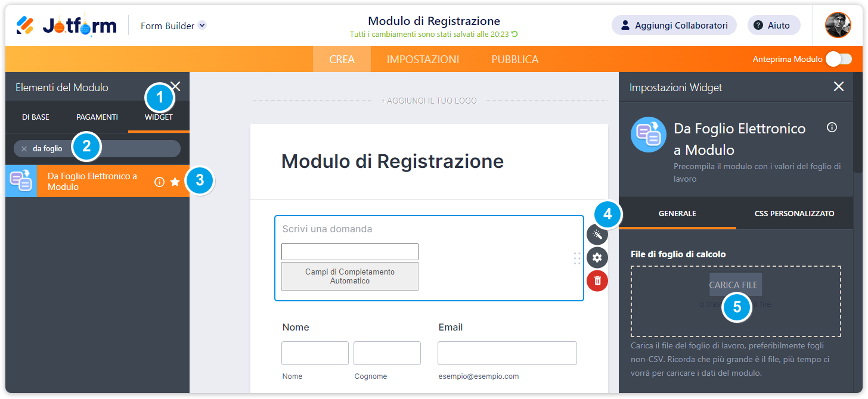Open user avatar account menu
Screen dimensions: 868x399
pyautogui.click(x=838, y=25)
